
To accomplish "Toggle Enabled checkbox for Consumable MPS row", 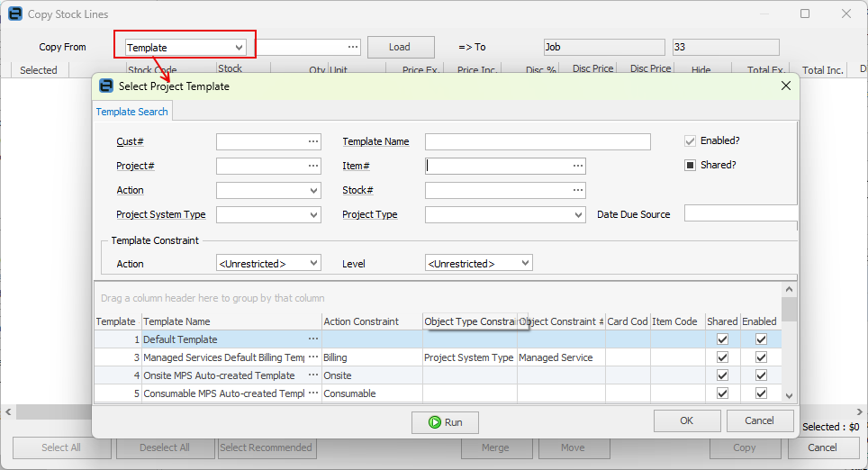I will [x=761, y=393].
